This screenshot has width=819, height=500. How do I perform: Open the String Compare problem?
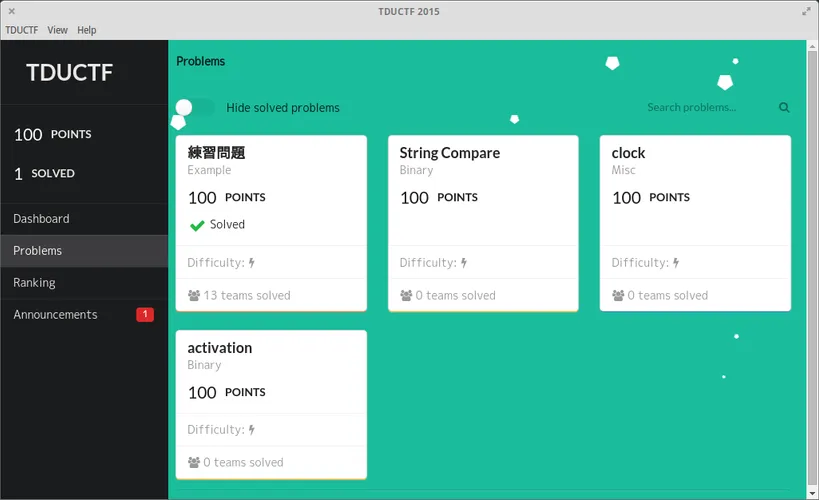(483, 223)
